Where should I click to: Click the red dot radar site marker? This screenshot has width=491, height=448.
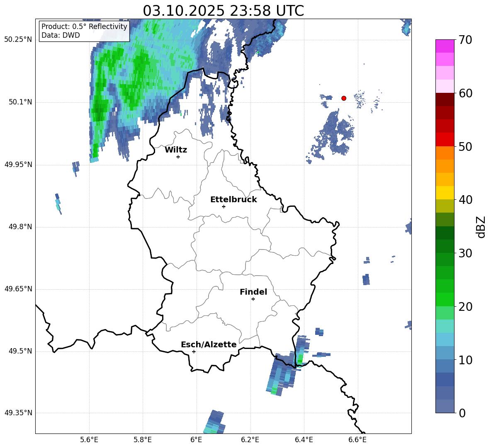[x=344, y=98]
